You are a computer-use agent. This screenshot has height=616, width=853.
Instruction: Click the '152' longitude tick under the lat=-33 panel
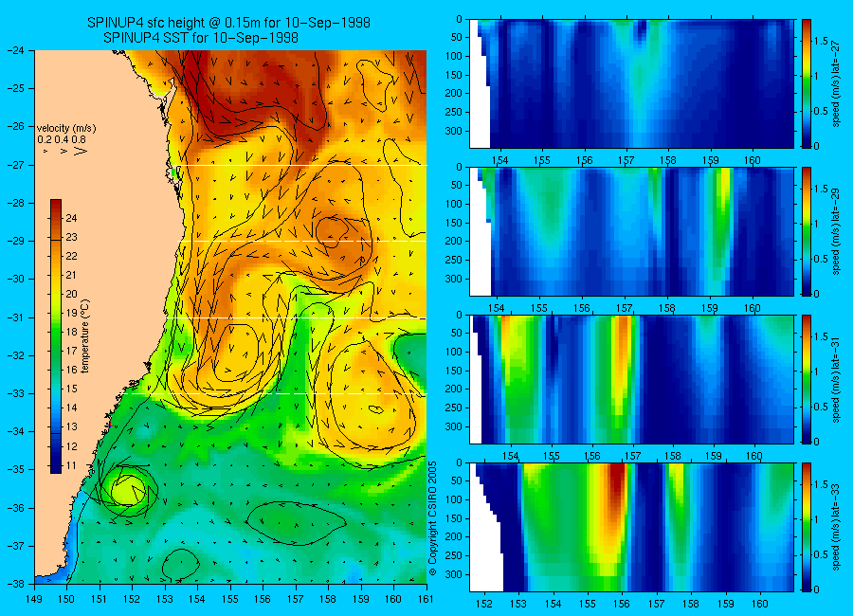click(x=483, y=604)
